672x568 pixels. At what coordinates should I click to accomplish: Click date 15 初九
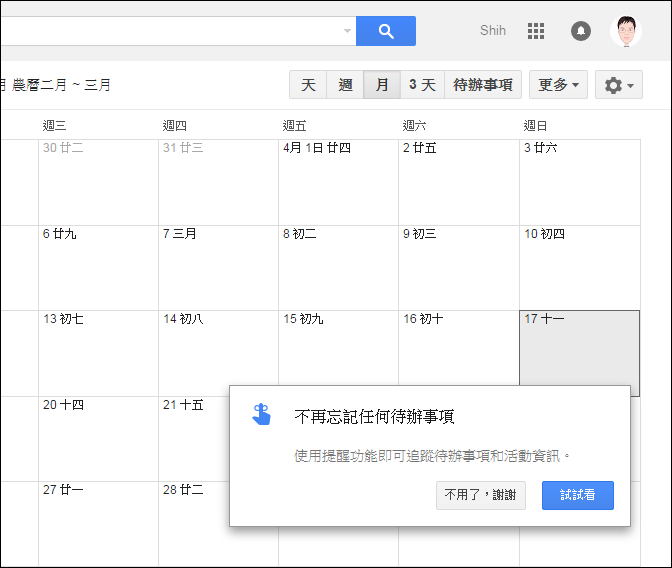[x=303, y=319]
